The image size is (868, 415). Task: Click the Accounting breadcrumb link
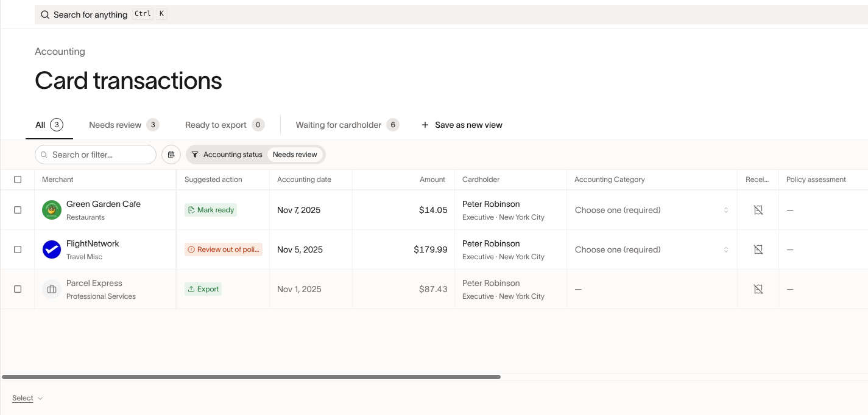pyautogui.click(x=60, y=52)
